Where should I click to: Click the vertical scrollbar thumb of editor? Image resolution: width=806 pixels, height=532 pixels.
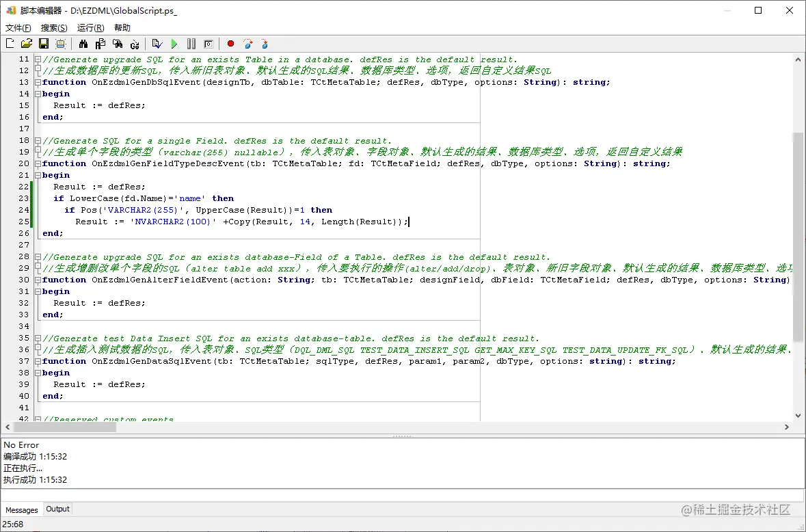[798, 237]
